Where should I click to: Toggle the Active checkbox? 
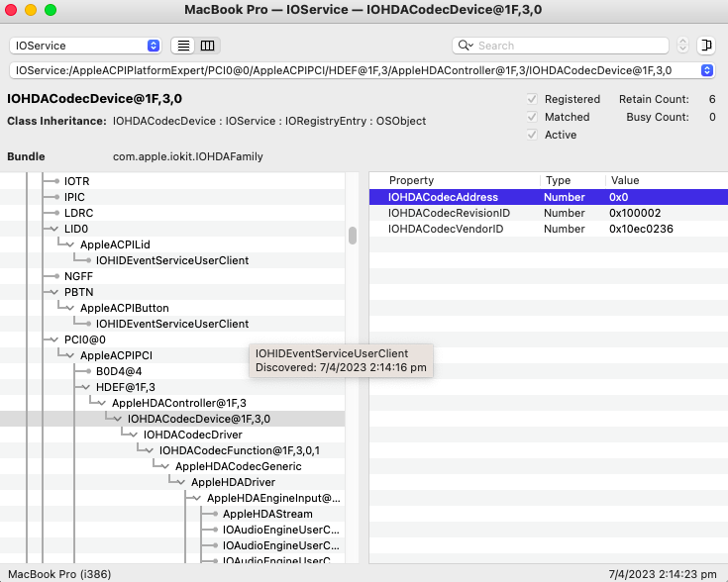532,135
